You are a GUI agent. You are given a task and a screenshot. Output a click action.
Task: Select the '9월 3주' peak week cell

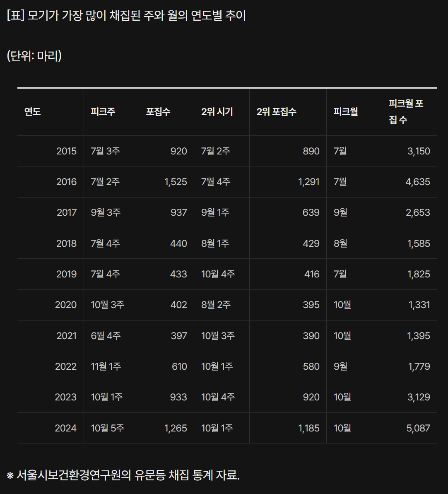pyautogui.click(x=106, y=212)
